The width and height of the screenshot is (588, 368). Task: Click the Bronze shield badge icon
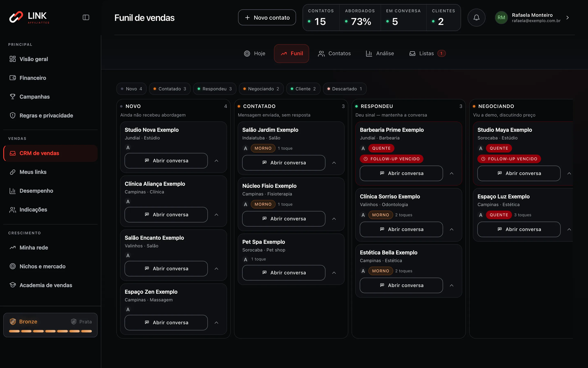click(x=13, y=322)
